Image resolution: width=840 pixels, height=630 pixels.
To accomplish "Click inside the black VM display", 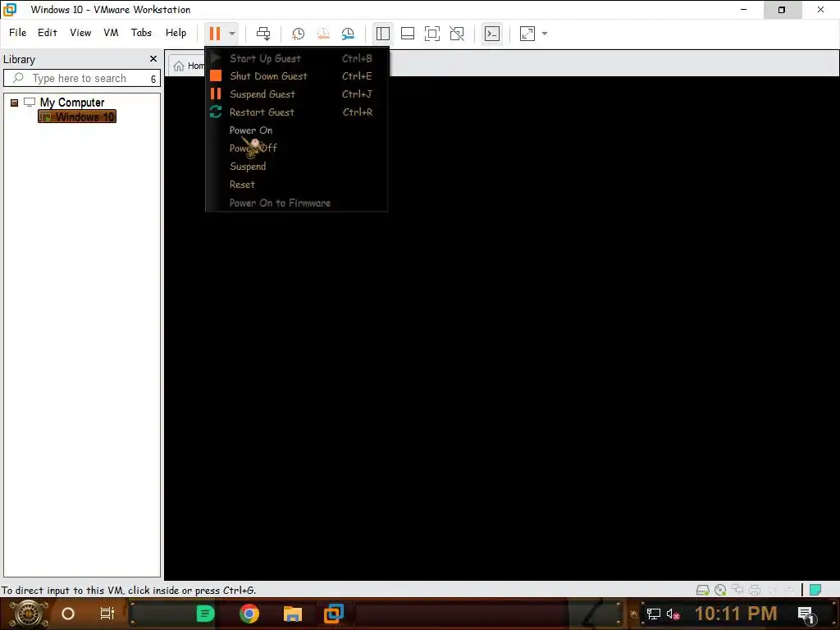I will pyautogui.click(x=501, y=328).
